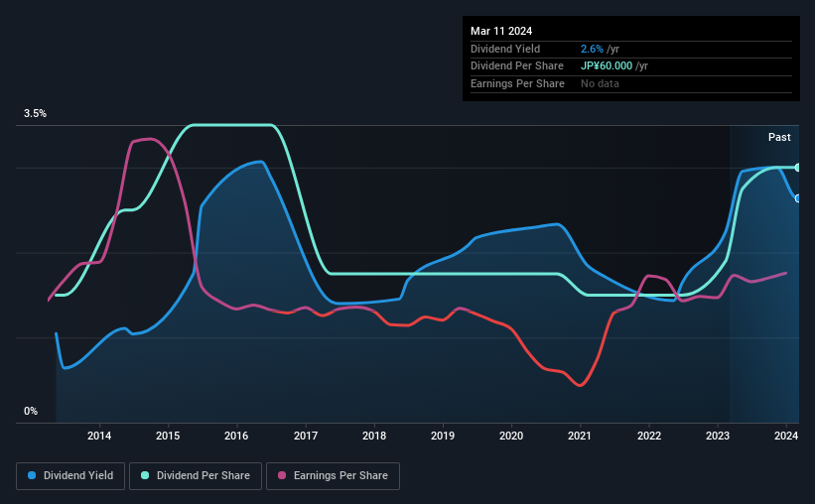Select the 2015 axis label
Viewport: 815px width, 504px height.
[168, 436]
